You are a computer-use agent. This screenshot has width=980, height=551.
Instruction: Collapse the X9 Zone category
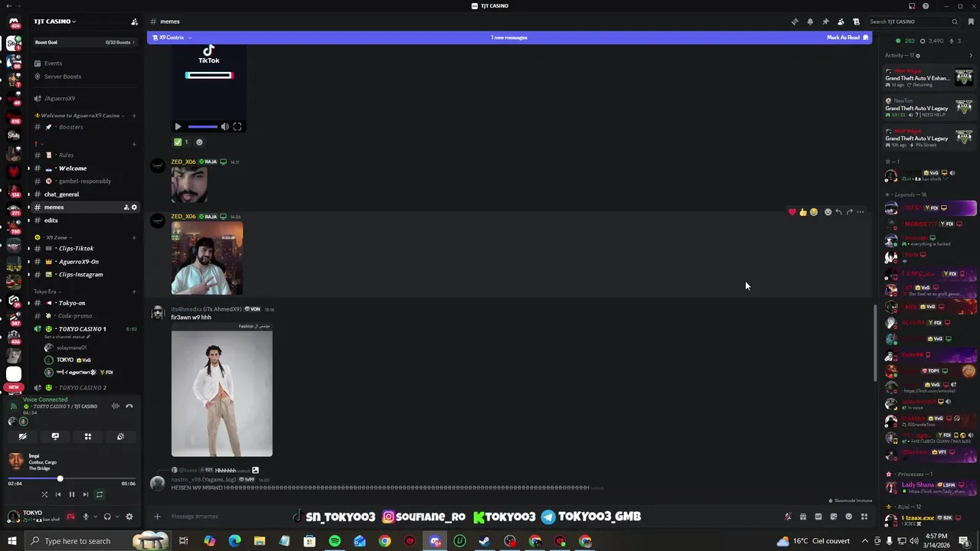[56, 238]
